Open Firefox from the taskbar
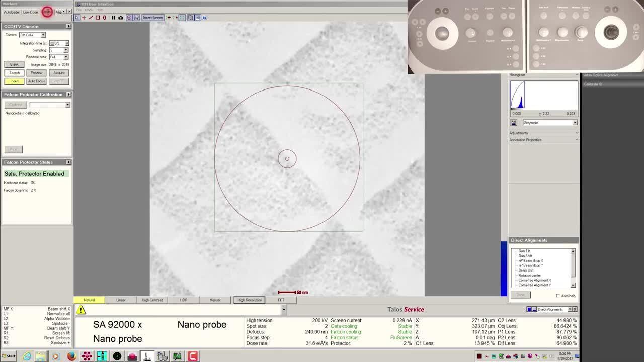The height and width of the screenshot is (362, 644). (71, 356)
